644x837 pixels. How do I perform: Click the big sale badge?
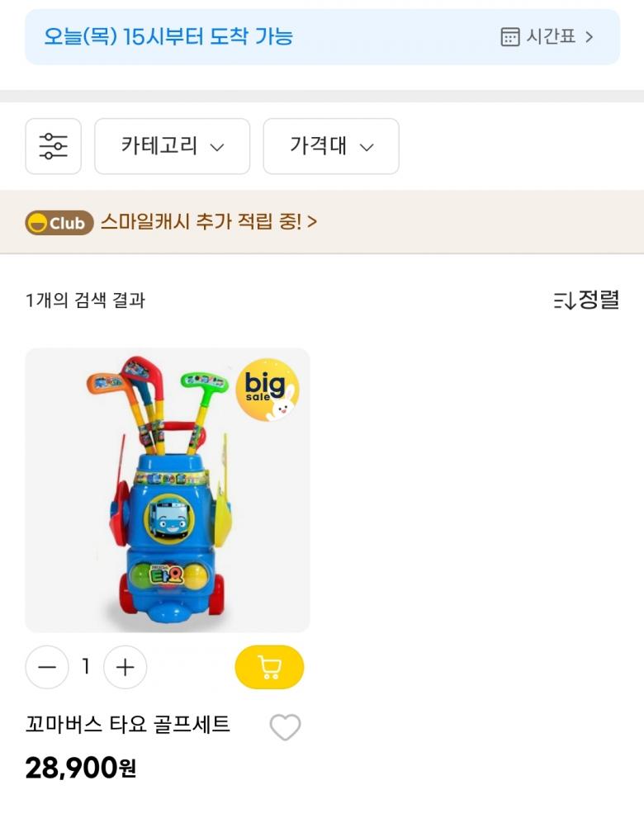[267, 389]
